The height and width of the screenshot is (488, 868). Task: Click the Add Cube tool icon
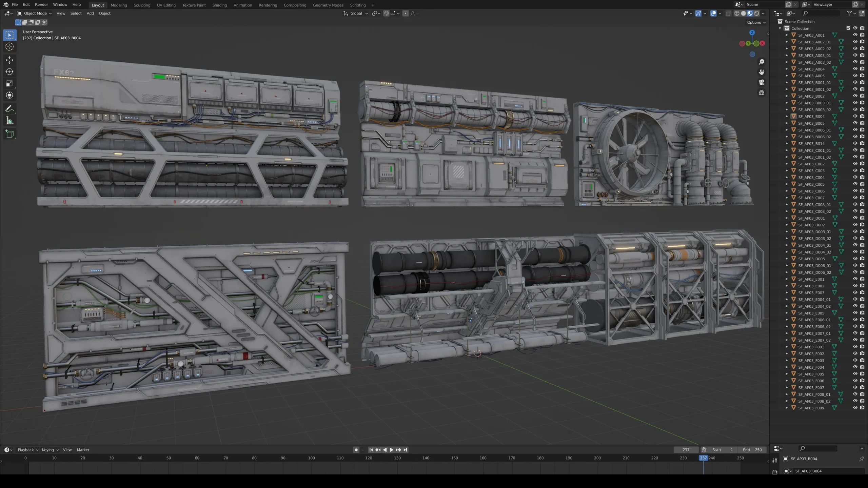click(x=9, y=134)
